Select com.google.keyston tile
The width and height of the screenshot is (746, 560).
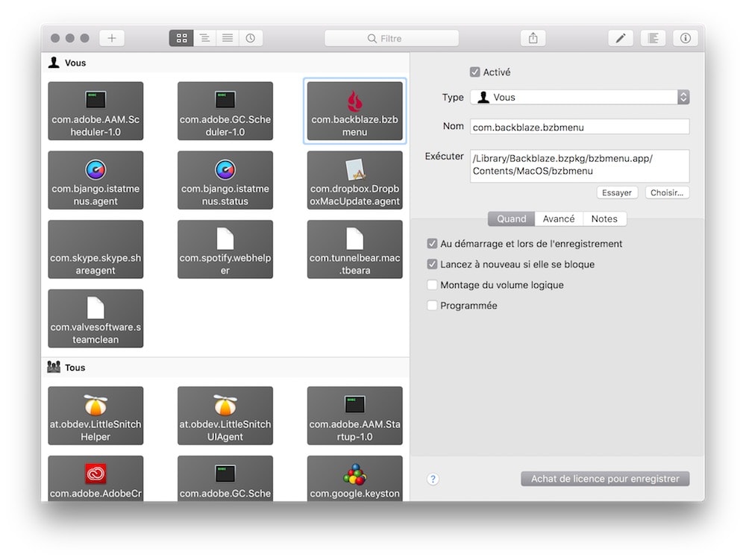click(x=355, y=478)
